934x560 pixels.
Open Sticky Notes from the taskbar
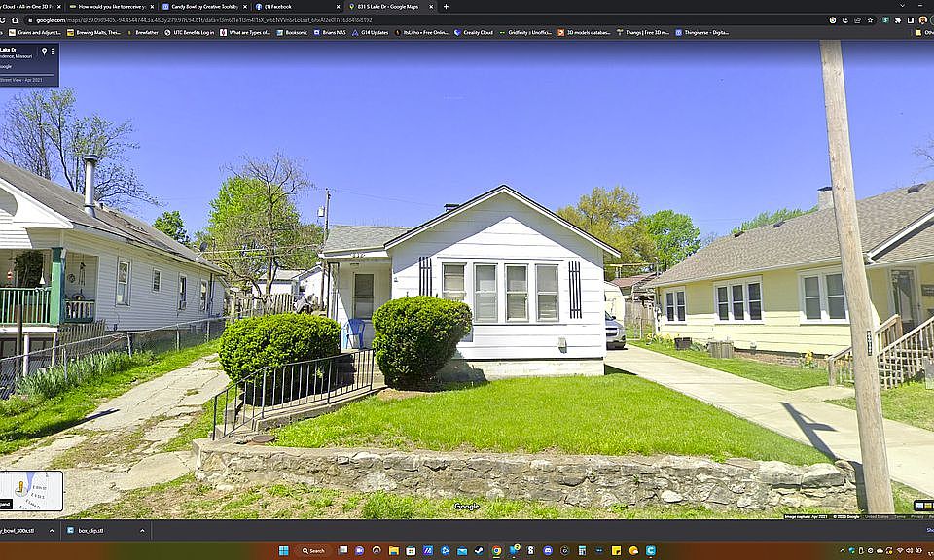click(x=616, y=551)
